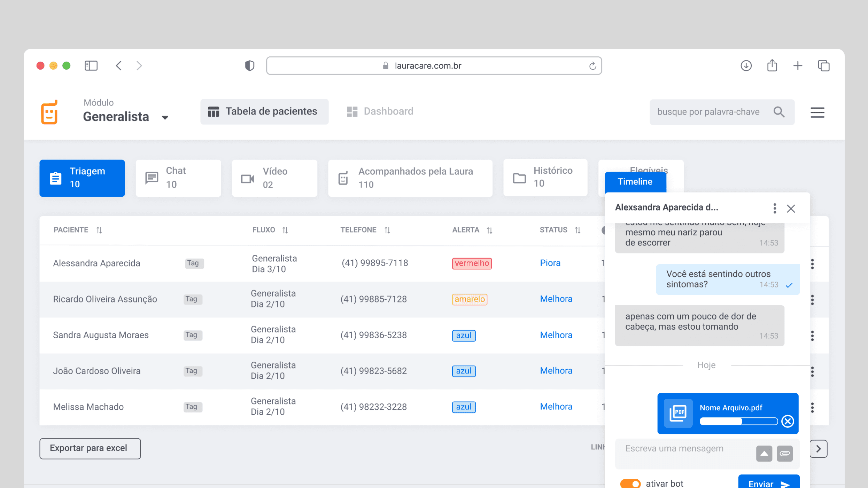Cancel the PDF upload with X icon

tap(787, 421)
